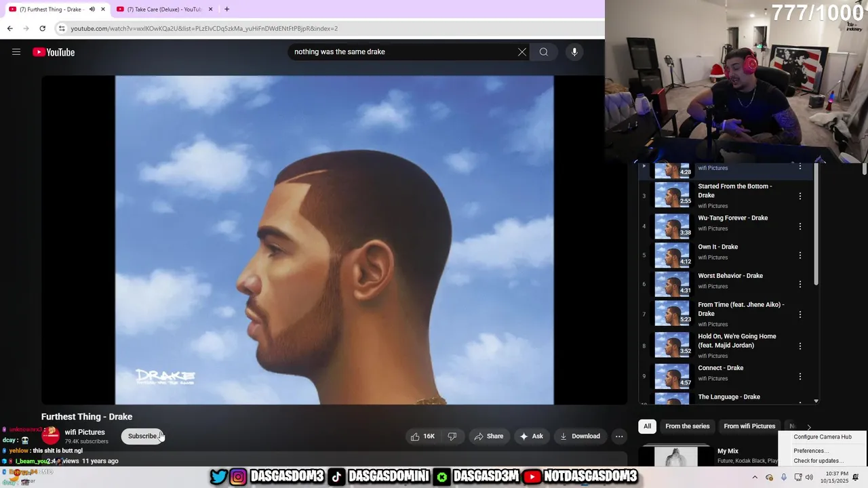Click the microphone icon in system tray
The height and width of the screenshot is (488, 868).
[x=784, y=477]
